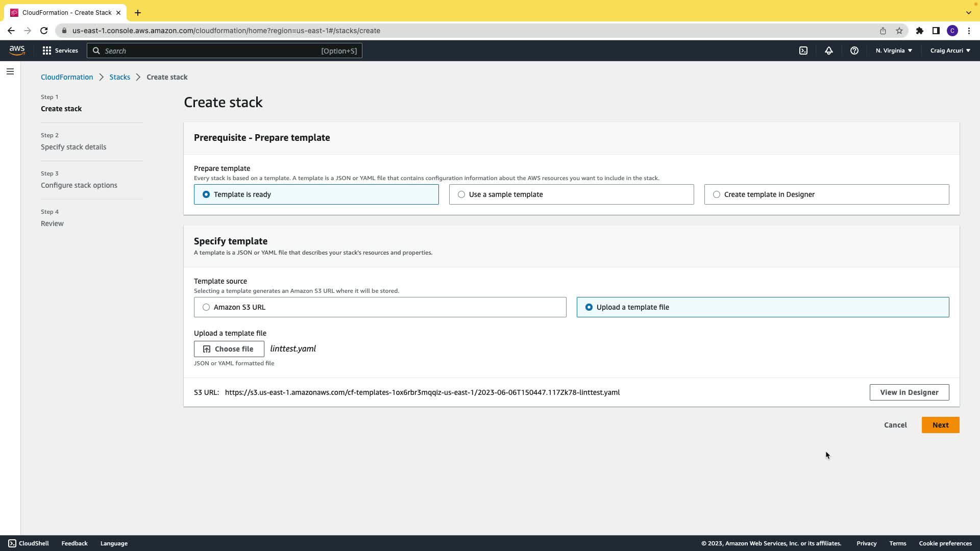Bookmark page with the star icon

pos(899,31)
